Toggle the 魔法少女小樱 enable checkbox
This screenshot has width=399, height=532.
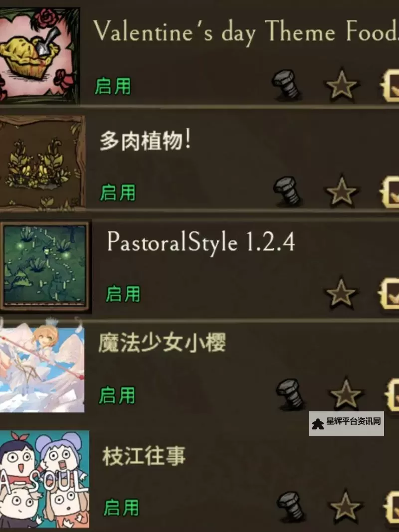pyautogui.click(x=392, y=394)
